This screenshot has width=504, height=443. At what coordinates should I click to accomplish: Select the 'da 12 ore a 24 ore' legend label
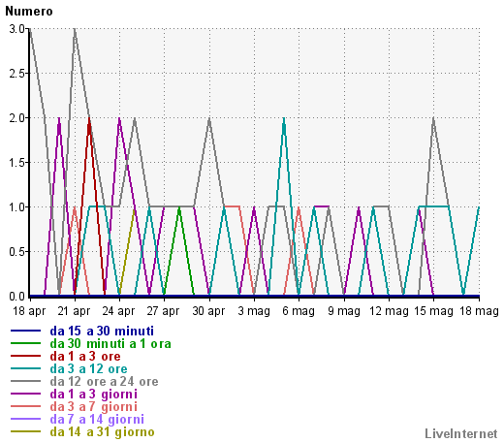point(104,381)
